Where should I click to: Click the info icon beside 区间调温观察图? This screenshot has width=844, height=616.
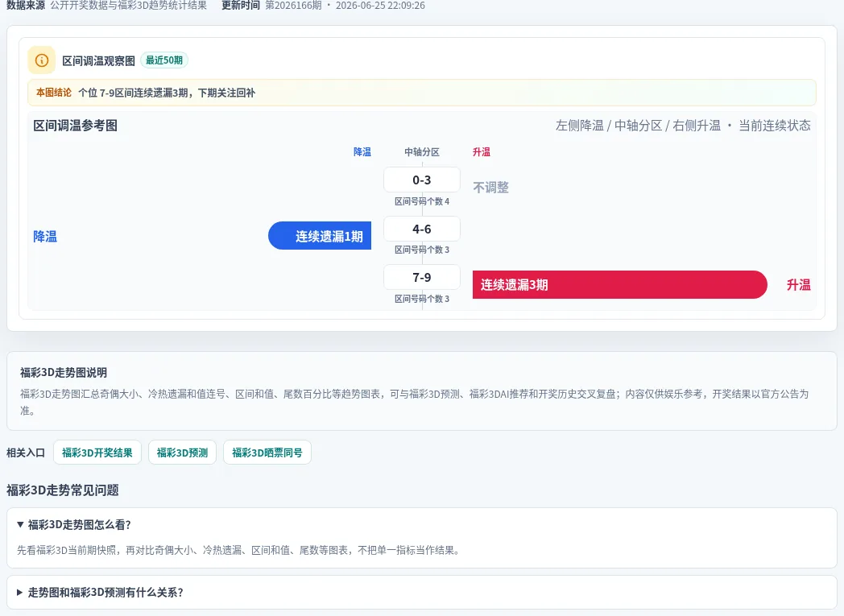point(41,60)
